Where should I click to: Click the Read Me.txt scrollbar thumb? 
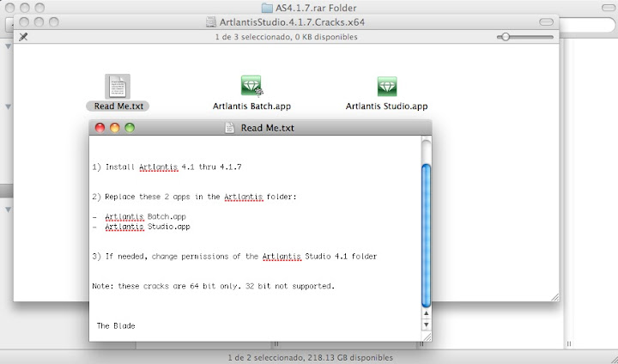426,235
